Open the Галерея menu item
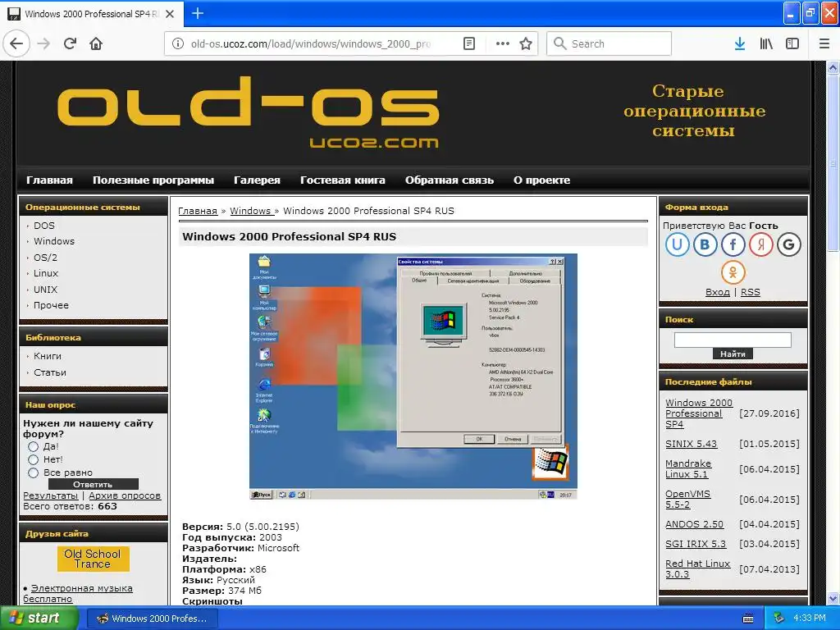This screenshot has width=840, height=630. 257,180
